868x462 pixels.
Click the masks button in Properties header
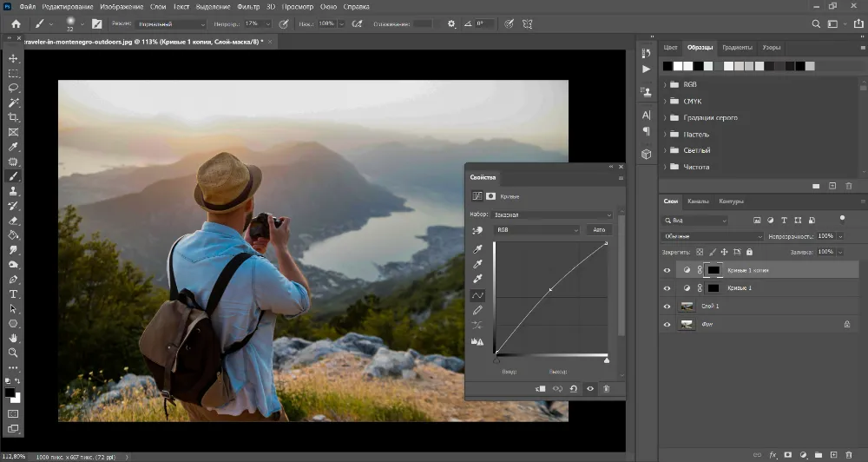pos(490,196)
